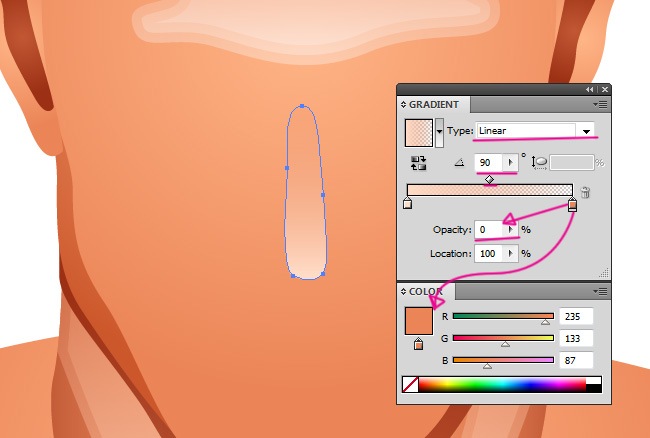
Task: Select the COLOR panel tab
Action: tap(425, 291)
